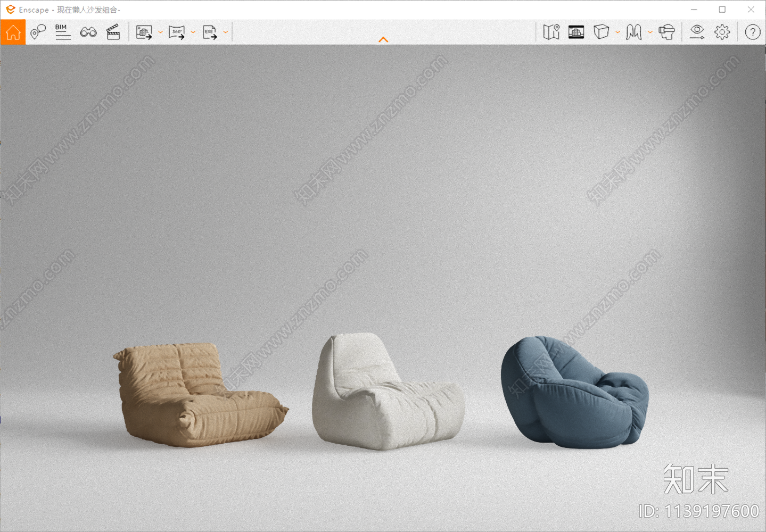Click the white beanbag sofa in viewport

388,393
